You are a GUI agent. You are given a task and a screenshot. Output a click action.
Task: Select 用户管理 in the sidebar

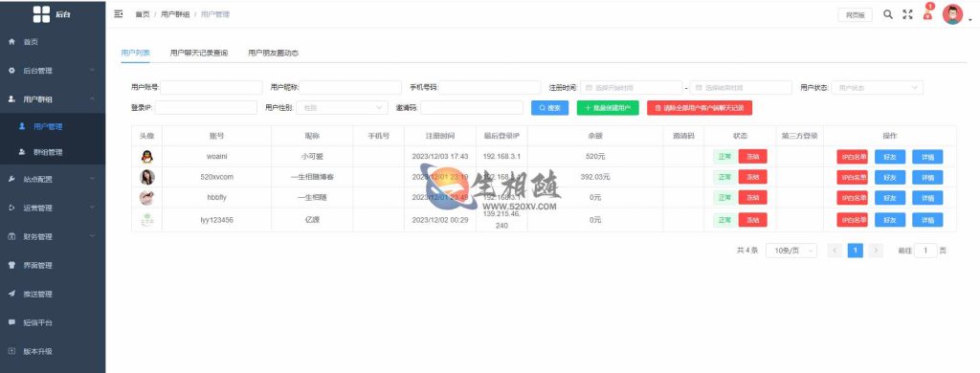pos(53,126)
